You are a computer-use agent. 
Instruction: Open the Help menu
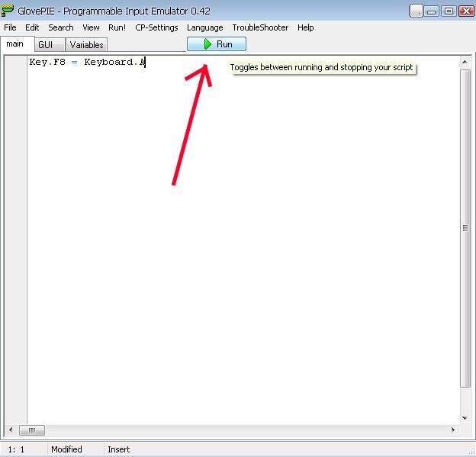click(305, 27)
